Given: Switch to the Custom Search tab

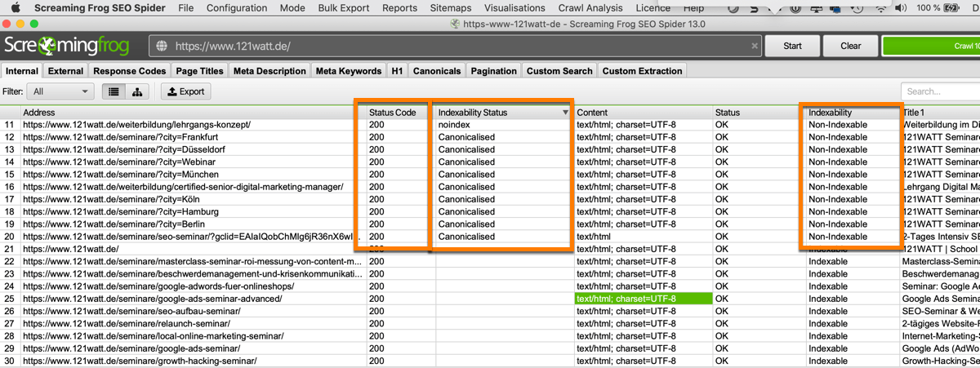Looking at the screenshot, I should [x=559, y=71].
